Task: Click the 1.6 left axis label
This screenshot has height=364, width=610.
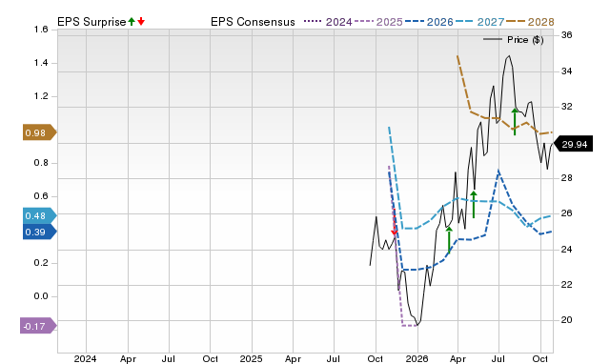Action: coord(41,30)
